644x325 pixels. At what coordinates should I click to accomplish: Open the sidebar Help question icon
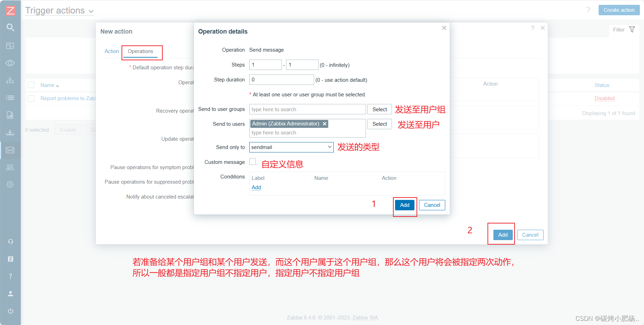[10, 276]
